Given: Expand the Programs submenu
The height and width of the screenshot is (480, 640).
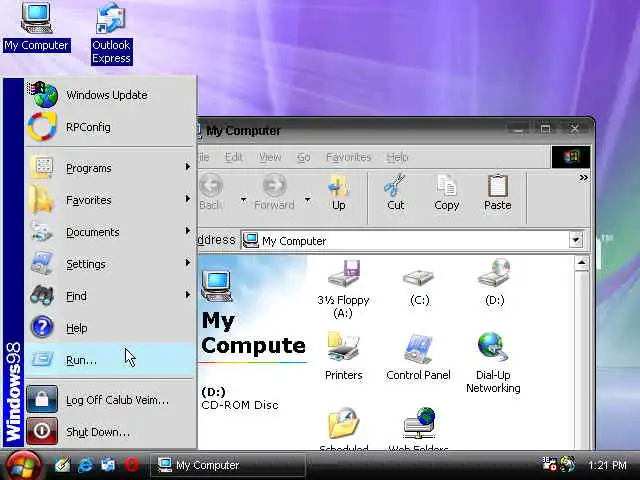Looking at the screenshot, I should (110, 168).
